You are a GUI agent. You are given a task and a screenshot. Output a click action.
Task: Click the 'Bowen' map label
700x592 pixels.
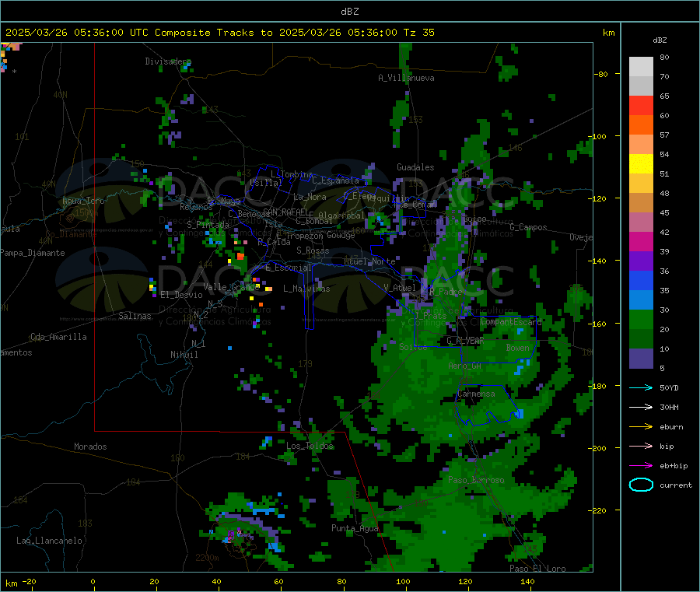pyautogui.click(x=517, y=348)
